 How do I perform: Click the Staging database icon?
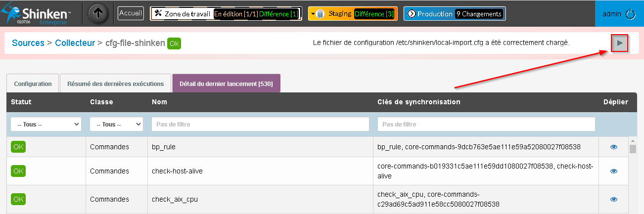[x=321, y=14]
